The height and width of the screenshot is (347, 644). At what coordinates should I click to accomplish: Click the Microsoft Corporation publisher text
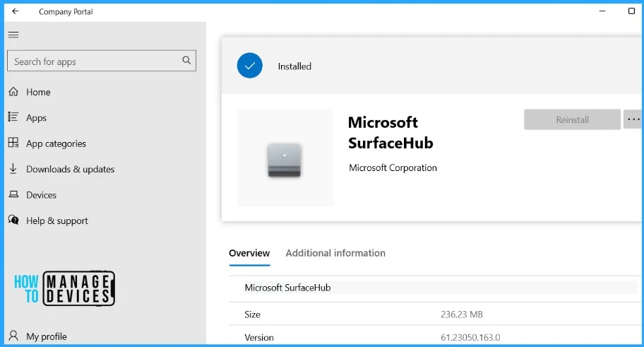pyautogui.click(x=393, y=167)
